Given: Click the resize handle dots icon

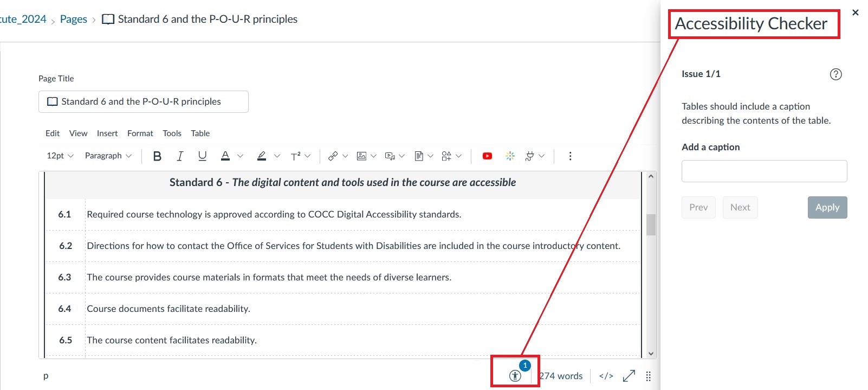Looking at the screenshot, I should (649, 376).
